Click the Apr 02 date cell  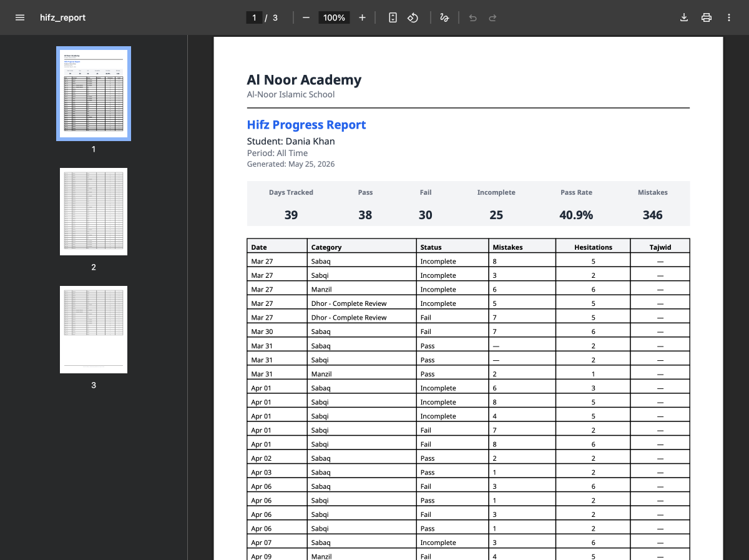(277, 458)
